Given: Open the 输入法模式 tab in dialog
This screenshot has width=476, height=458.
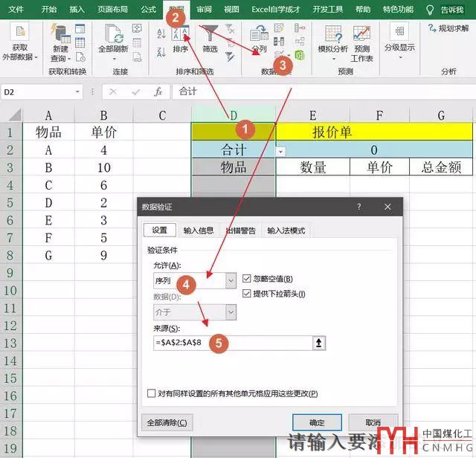Looking at the screenshot, I should [x=286, y=230].
